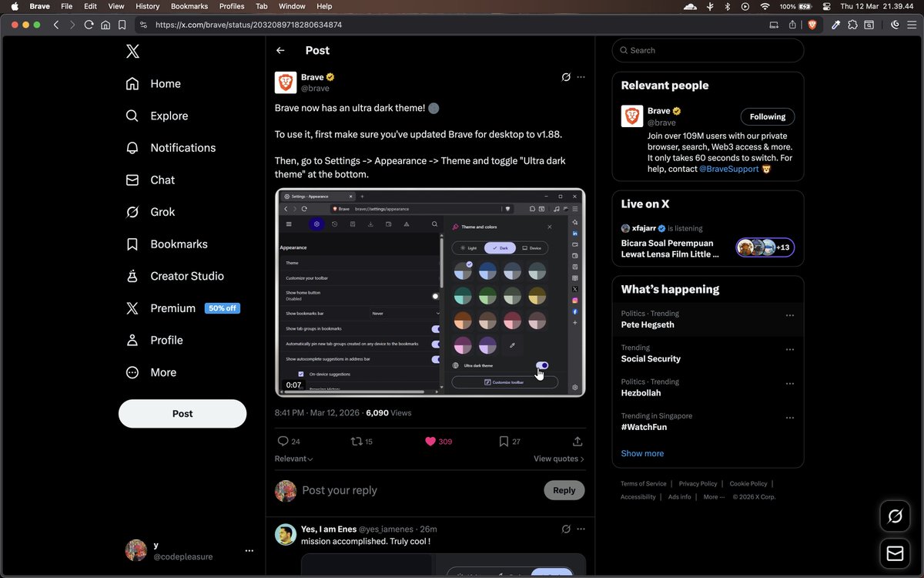Open Profile from the sidebar

tap(155, 340)
